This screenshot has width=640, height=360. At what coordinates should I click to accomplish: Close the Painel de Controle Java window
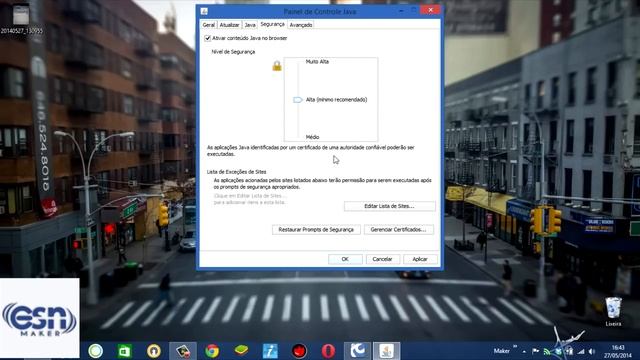430,10
